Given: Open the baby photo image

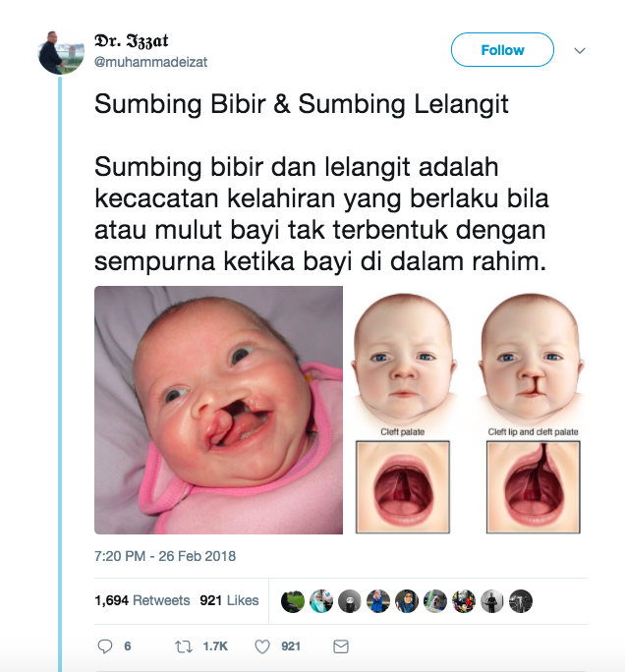Looking at the screenshot, I should 218,410.
